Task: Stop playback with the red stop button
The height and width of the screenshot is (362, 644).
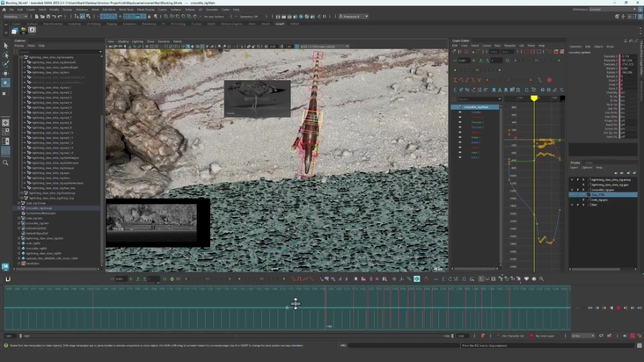Action: coord(618,308)
